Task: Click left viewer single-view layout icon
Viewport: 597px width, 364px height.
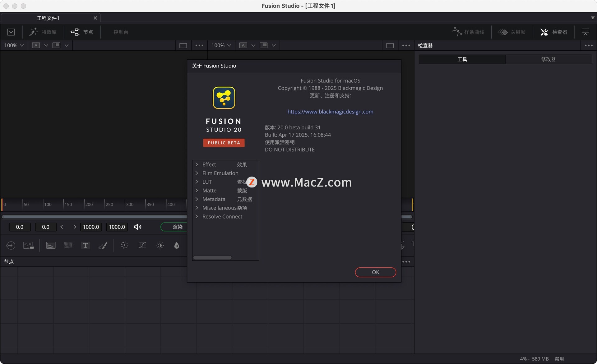Action: click(x=183, y=46)
